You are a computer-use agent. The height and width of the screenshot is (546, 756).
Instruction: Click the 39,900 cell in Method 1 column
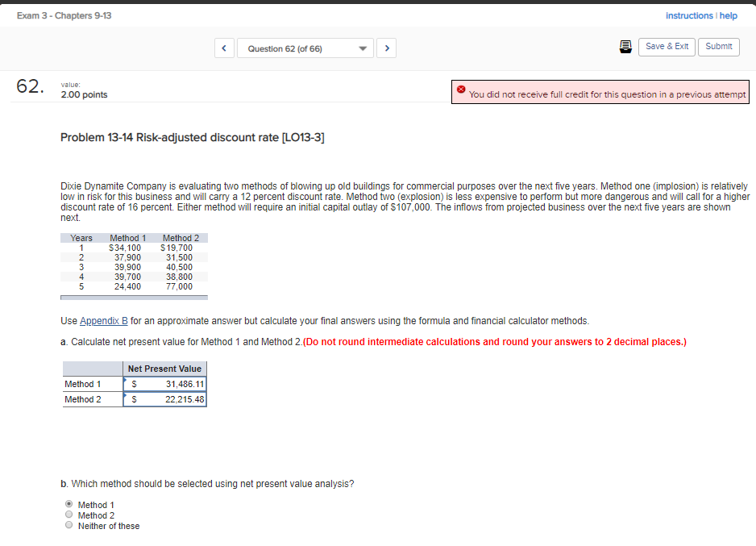click(128, 267)
